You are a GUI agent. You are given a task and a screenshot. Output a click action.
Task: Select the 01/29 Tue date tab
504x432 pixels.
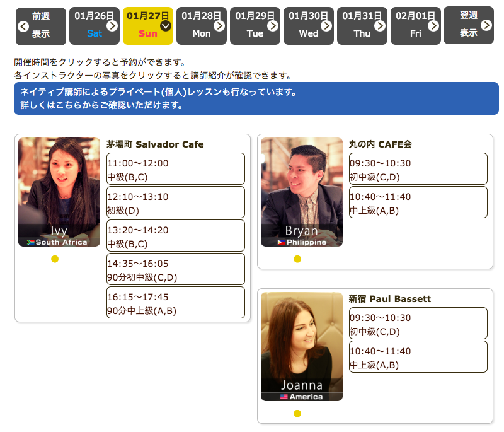[255, 26]
